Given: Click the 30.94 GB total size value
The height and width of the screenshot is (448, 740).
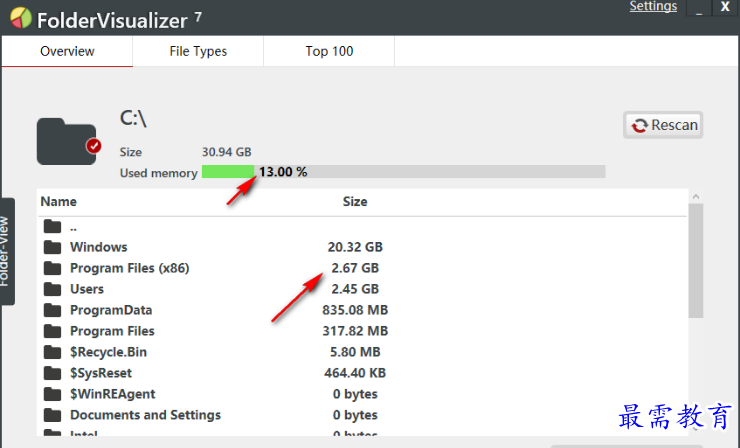Looking at the screenshot, I should (227, 152).
